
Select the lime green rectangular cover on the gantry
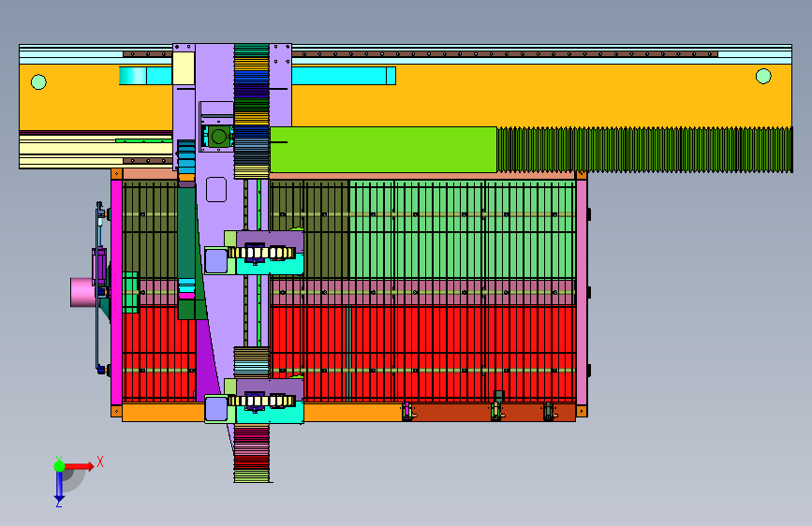383,150
